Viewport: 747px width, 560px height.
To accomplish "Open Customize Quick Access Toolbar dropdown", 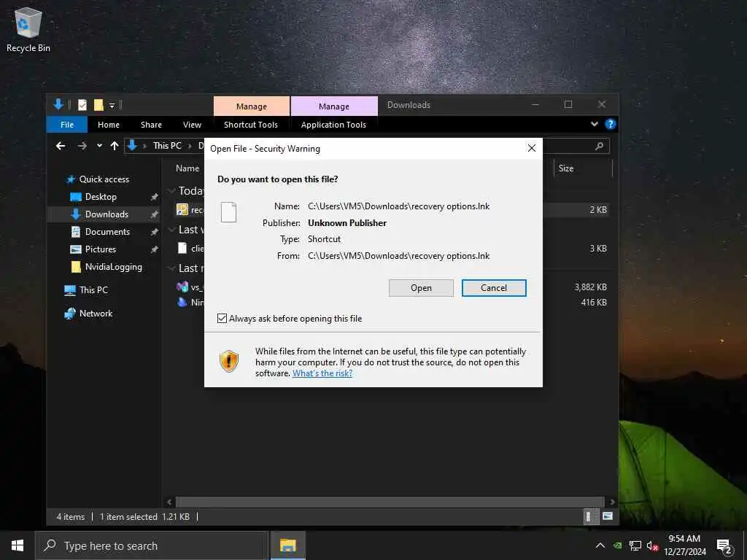I will pyautogui.click(x=112, y=105).
